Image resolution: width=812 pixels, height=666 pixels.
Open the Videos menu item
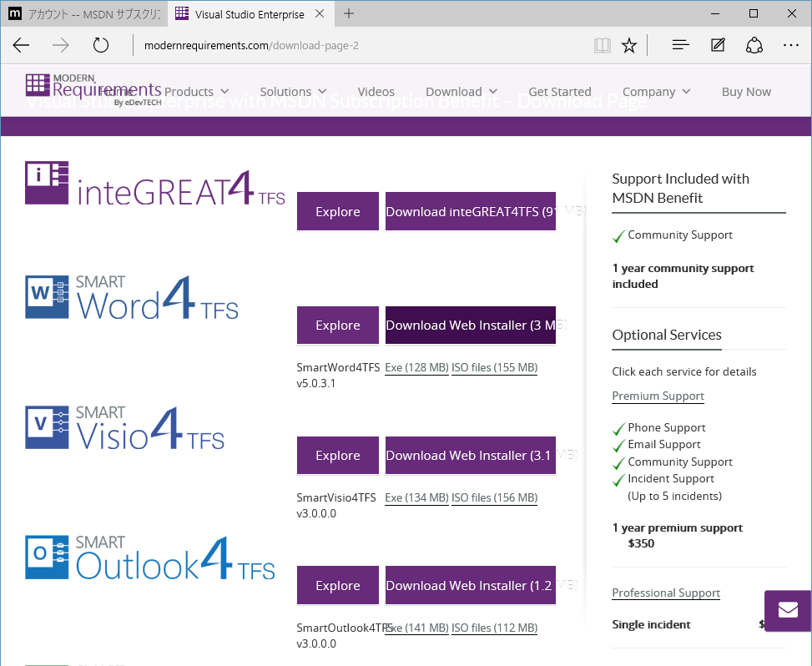[376, 92]
